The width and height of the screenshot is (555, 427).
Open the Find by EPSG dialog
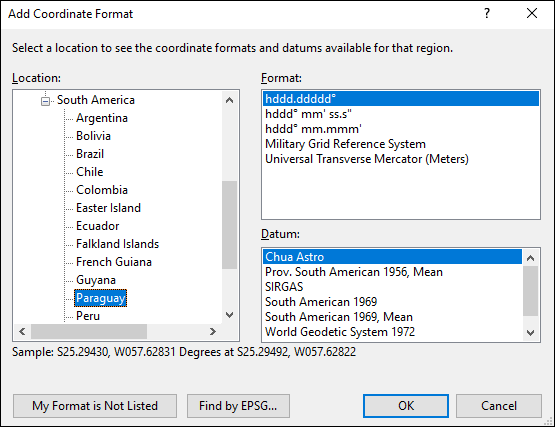point(238,406)
